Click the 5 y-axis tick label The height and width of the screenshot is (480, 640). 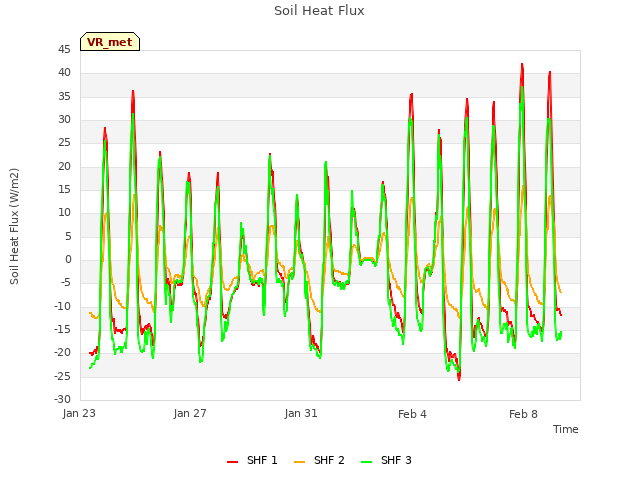click(x=68, y=236)
